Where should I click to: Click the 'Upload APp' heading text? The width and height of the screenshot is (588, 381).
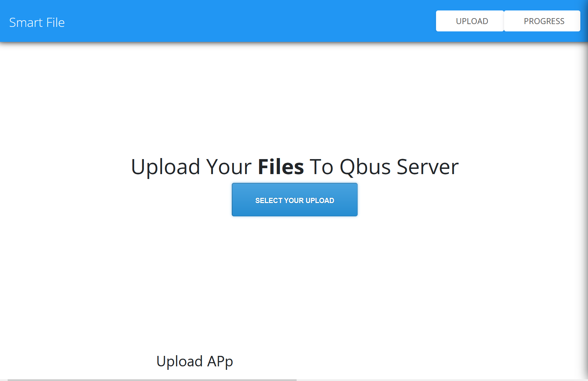(194, 361)
